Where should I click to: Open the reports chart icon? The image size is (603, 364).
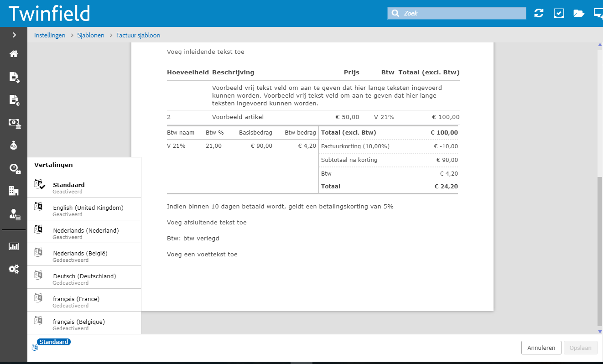(14, 246)
